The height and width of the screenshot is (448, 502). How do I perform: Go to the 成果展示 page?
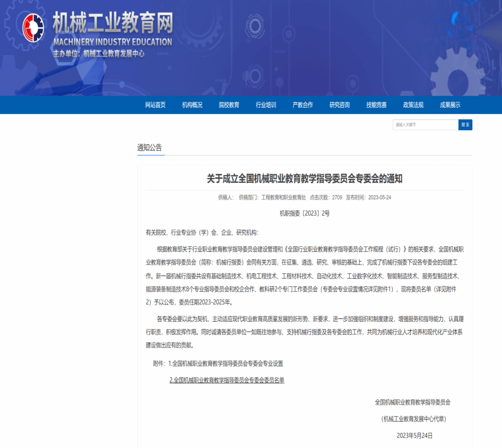(450, 105)
